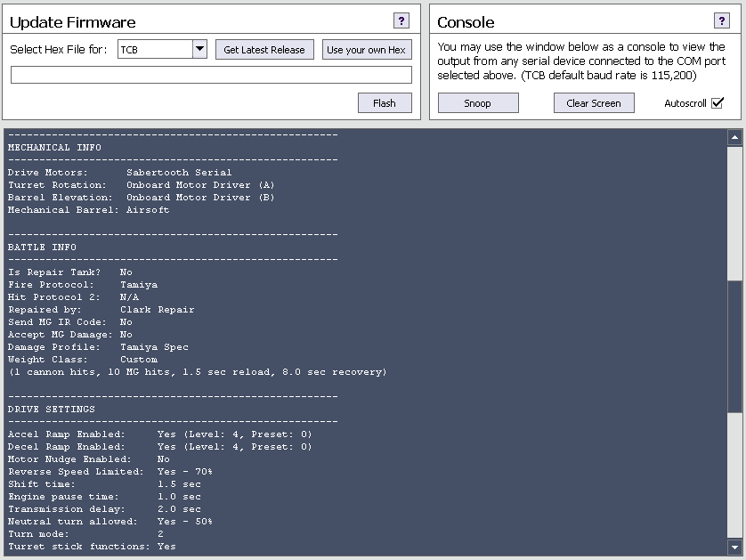Viewport: 746px width, 560px height.
Task: Click the Select Hex File for label
Action: 60,50
